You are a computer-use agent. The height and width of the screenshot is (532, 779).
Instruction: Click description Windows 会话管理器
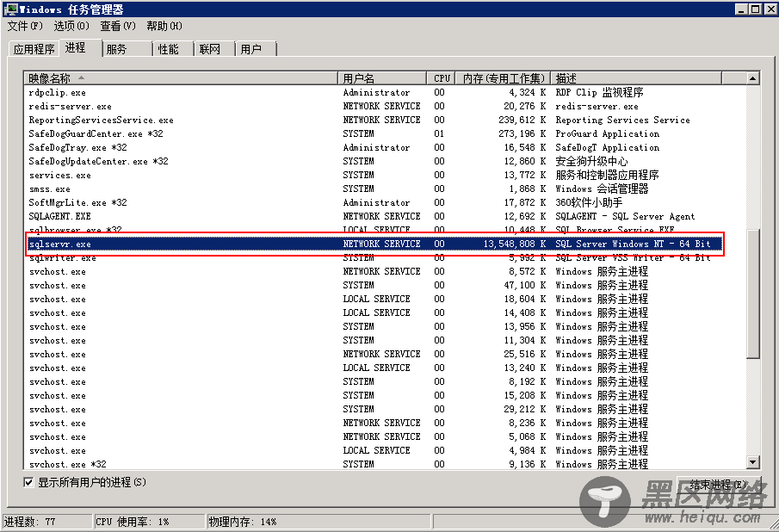coord(603,189)
